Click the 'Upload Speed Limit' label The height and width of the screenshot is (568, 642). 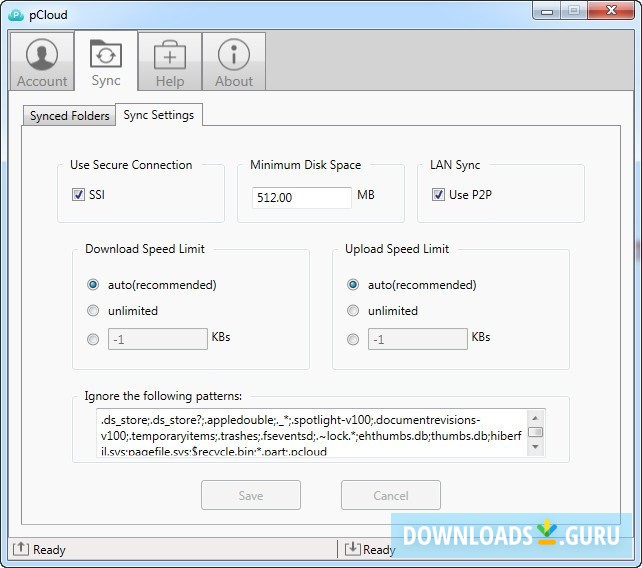(397, 249)
